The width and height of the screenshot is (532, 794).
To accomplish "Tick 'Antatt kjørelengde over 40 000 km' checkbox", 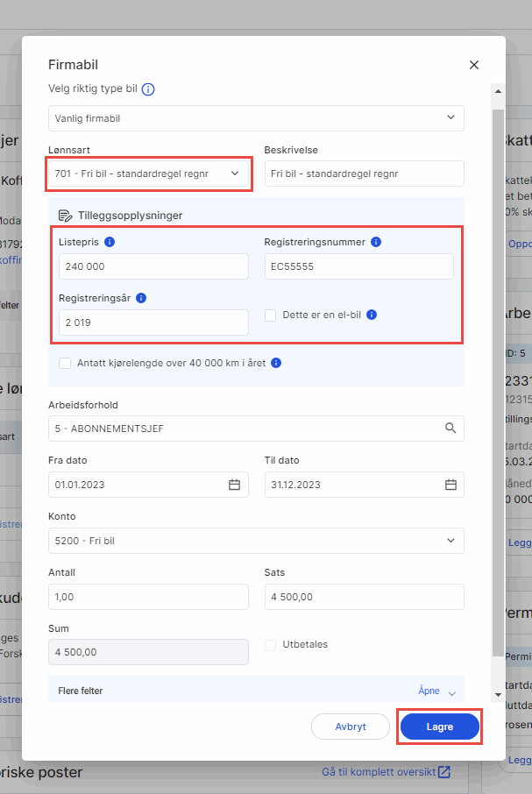I will (x=65, y=363).
